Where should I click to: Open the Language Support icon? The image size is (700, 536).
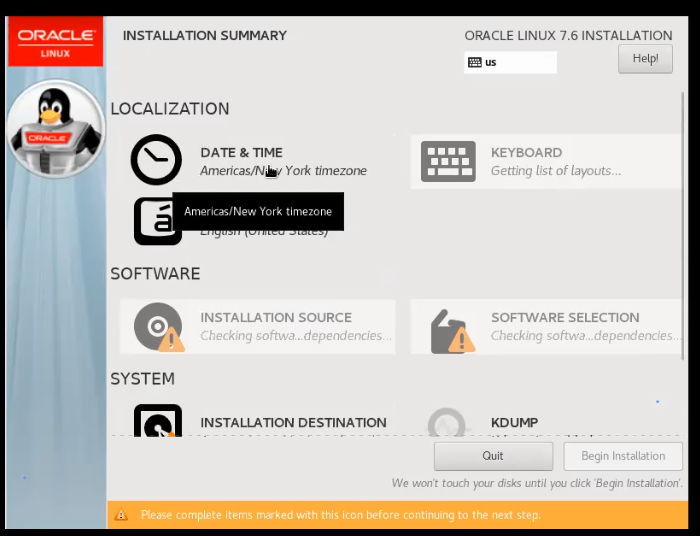(154, 221)
